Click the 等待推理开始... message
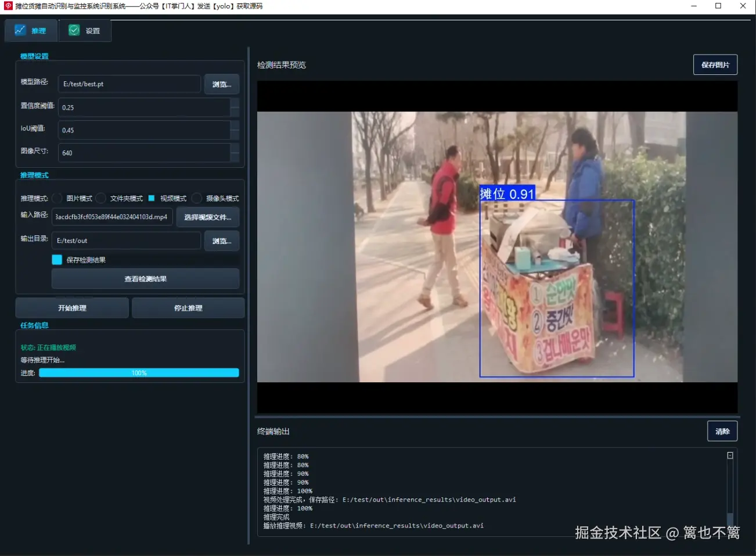Viewport: 756px width, 556px height. (x=42, y=360)
